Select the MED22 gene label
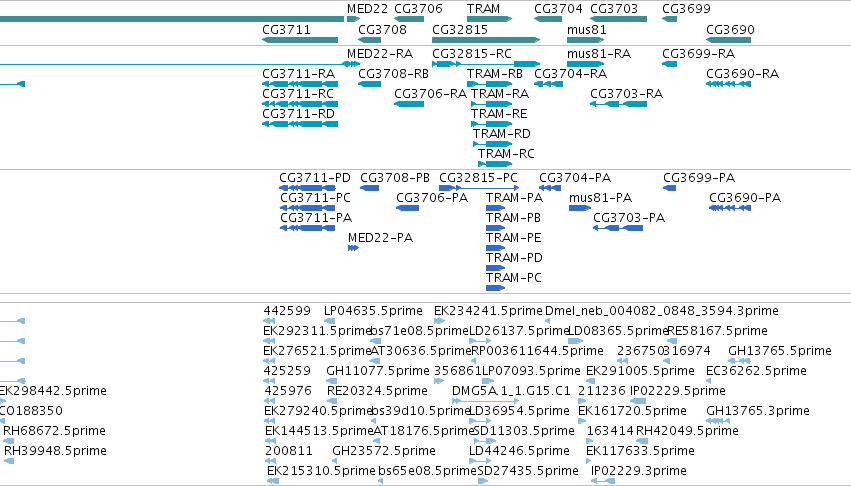This screenshot has width=851, height=486. pos(367,9)
